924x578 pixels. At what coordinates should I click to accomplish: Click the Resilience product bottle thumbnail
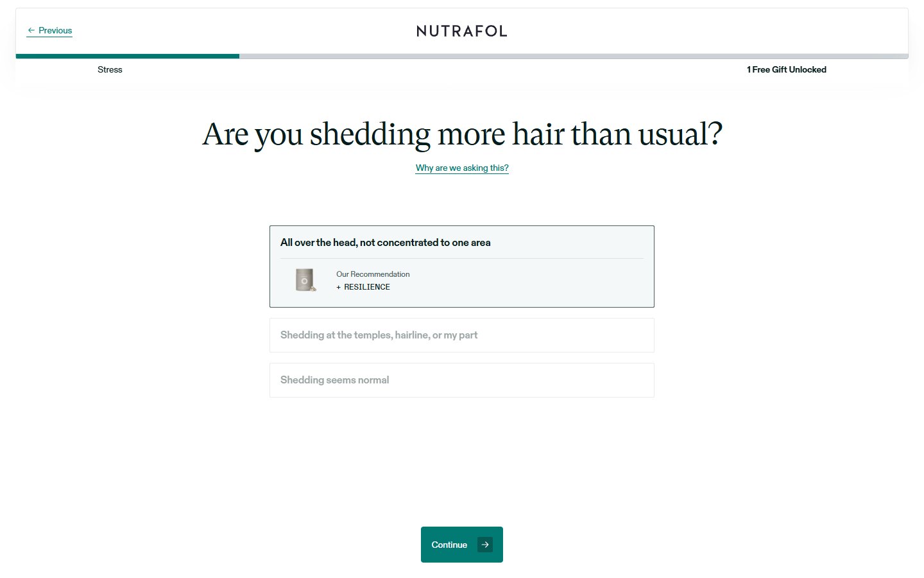pyautogui.click(x=305, y=280)
